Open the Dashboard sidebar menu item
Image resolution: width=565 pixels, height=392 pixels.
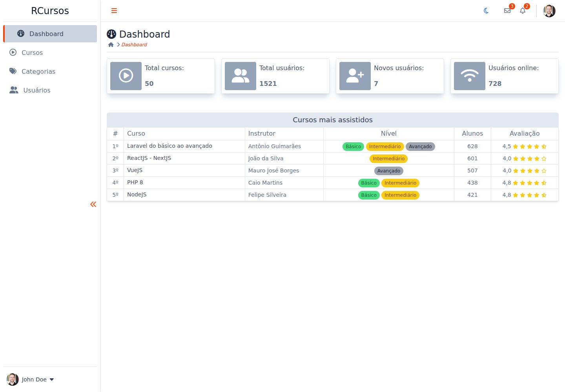[x=50, y=34]
